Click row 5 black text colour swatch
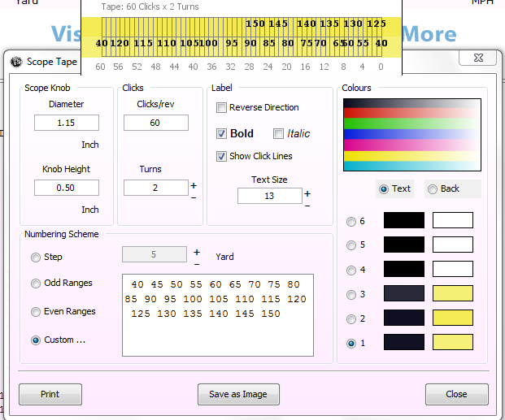 404,245
